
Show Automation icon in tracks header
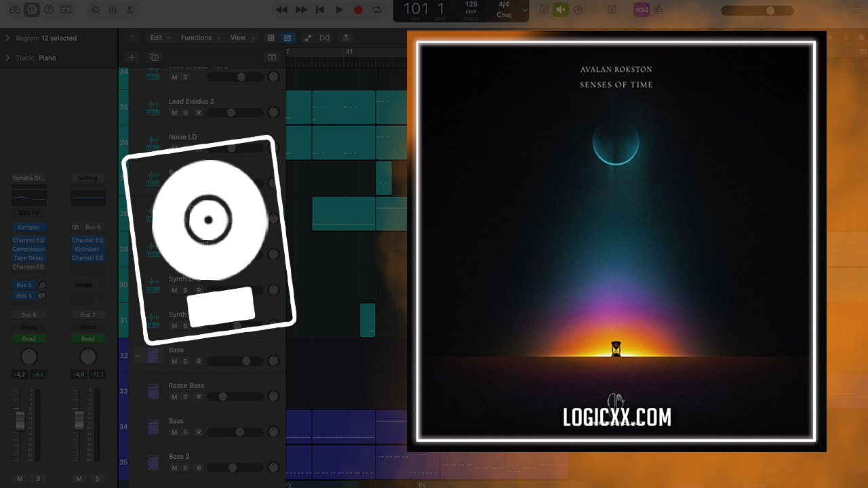point(308,38)
